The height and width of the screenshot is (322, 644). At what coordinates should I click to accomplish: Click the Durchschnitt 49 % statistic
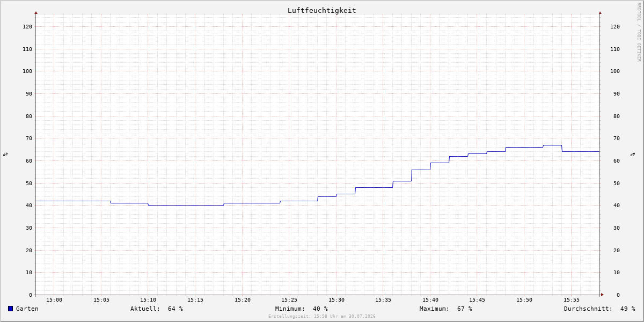click(x=599, y=309)
